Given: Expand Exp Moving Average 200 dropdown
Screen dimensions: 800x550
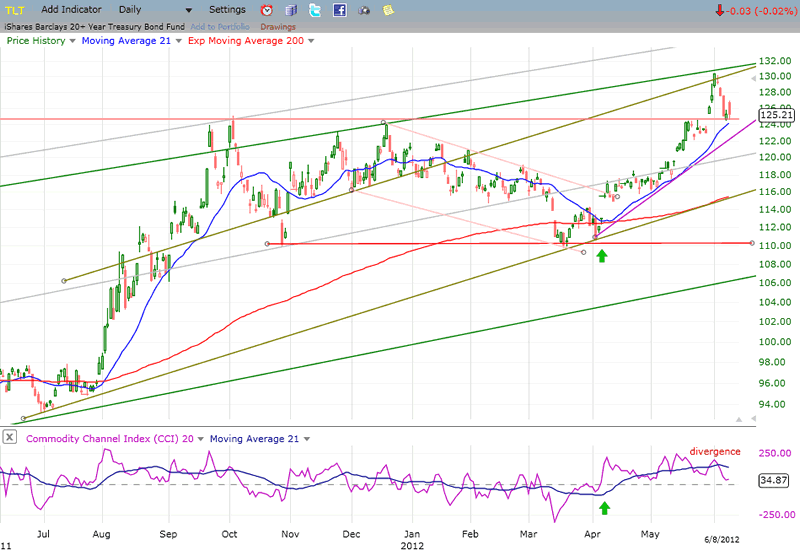Looking at the screenshot, I should (x=311, y=41).
